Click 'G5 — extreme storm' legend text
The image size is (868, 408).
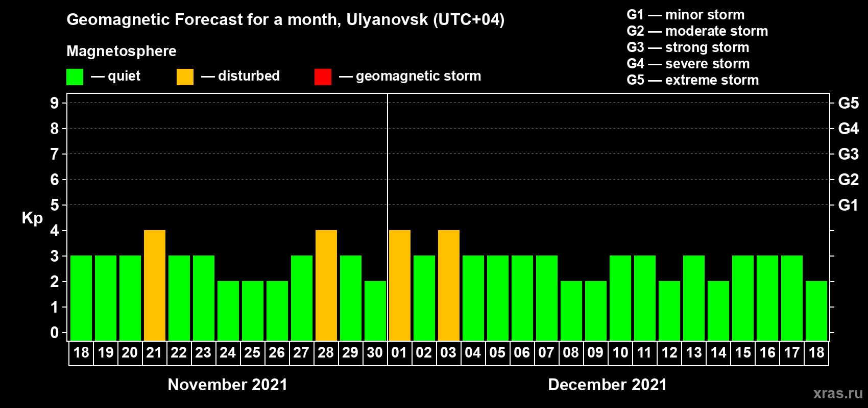693,80
